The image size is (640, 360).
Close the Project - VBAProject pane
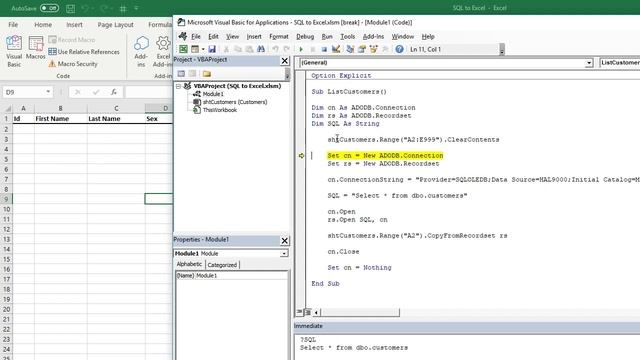(x=284, y=61)
